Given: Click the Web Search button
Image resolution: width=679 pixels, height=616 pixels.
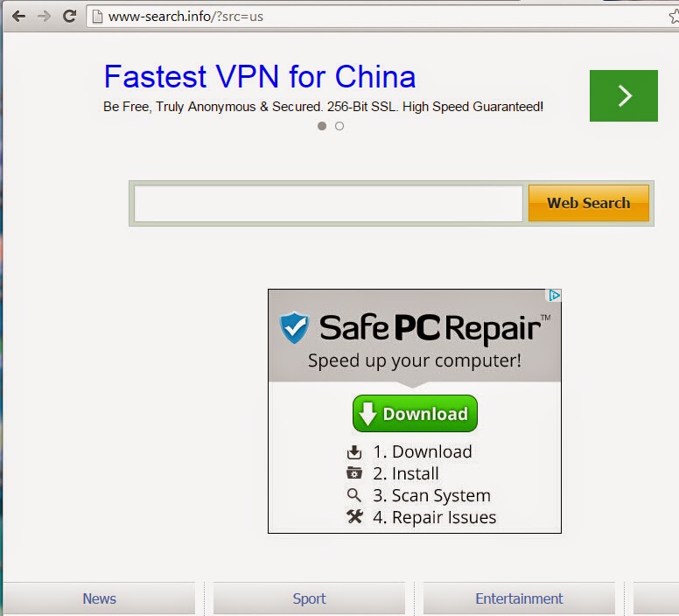Looking at the screenshot, I should point(589,203).
